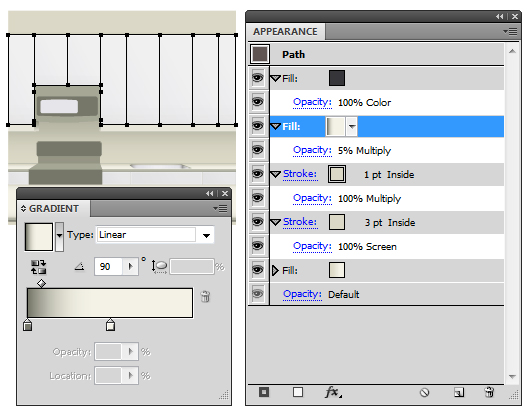
Task: Click trash icon in Appearance panel
Action: pyautogui.click(x=489, y=392)
